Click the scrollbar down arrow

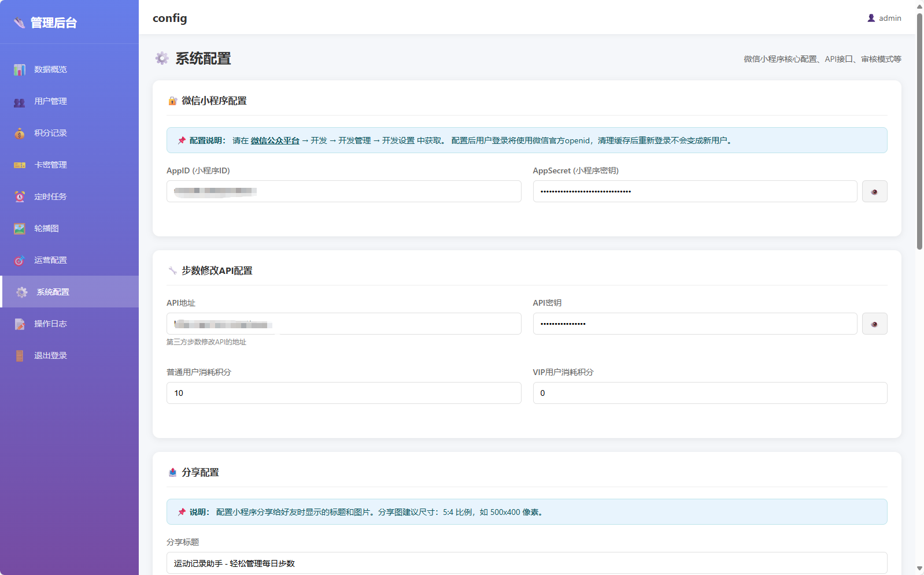click(919, 569)
